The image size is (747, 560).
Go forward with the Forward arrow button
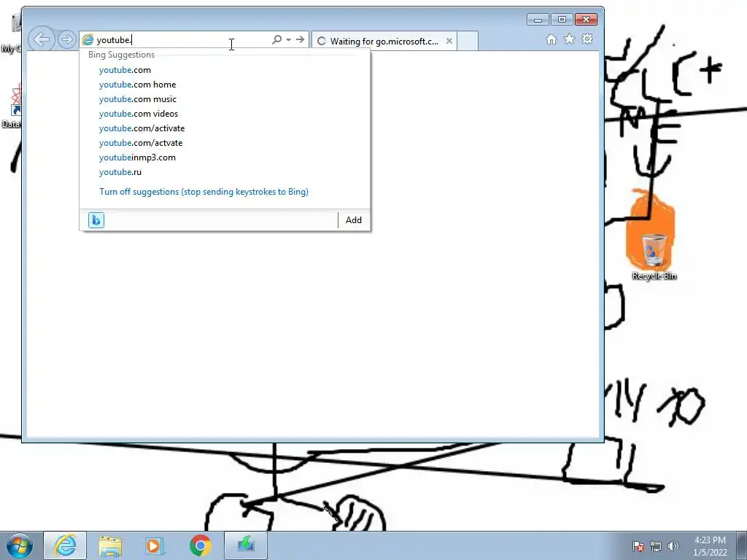(x=66, y=39)
